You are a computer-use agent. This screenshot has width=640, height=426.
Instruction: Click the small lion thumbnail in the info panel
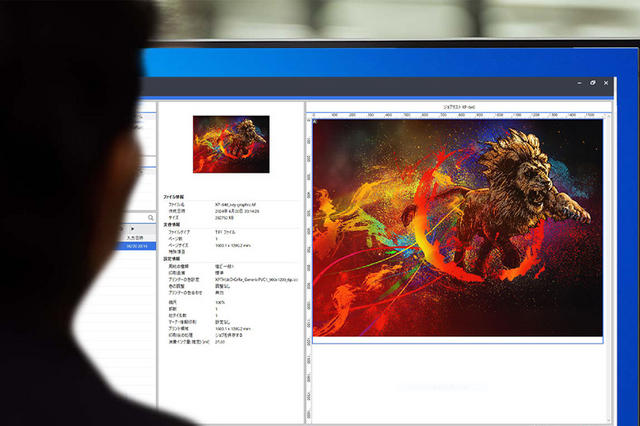click(231, 144)
